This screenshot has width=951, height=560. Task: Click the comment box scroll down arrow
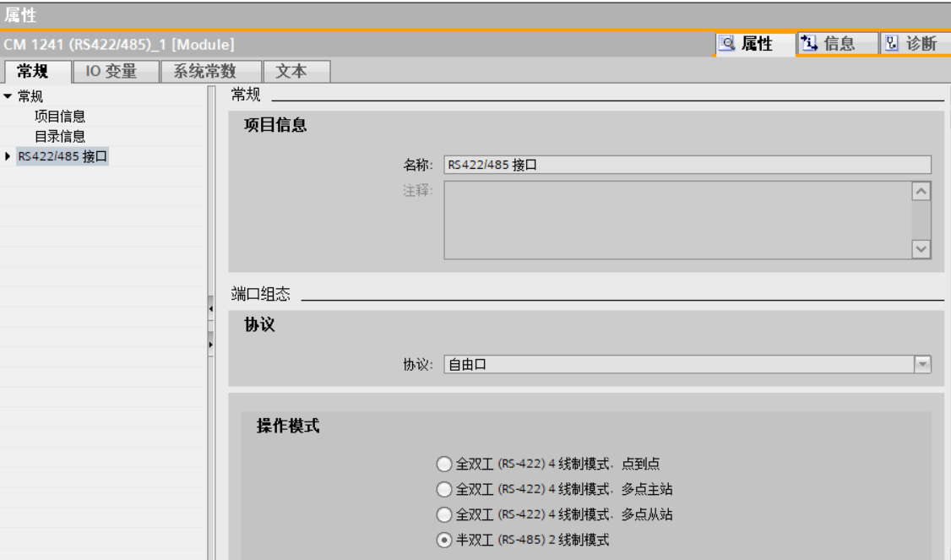coord(922,248)
